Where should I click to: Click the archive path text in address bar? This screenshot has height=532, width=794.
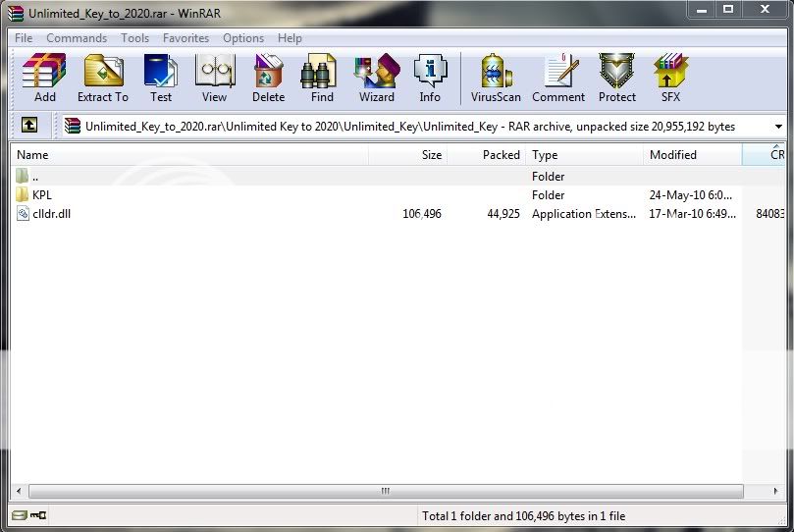pos(410,126)
